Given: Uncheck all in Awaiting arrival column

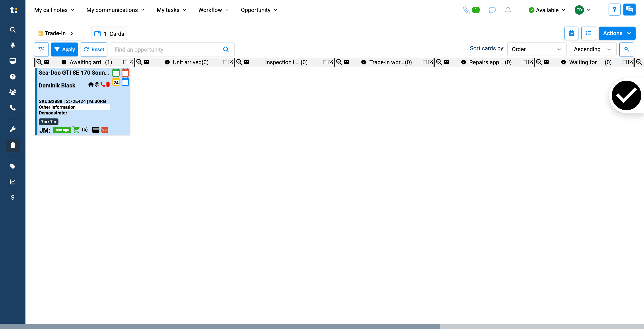Looking at the screenshot, I should click(125, 62).
